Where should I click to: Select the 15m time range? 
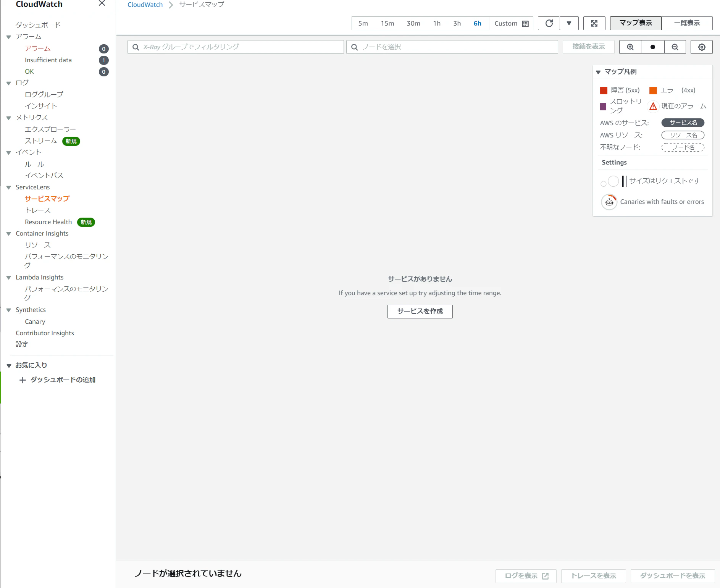pyautogui.click(x=387, y=23)
